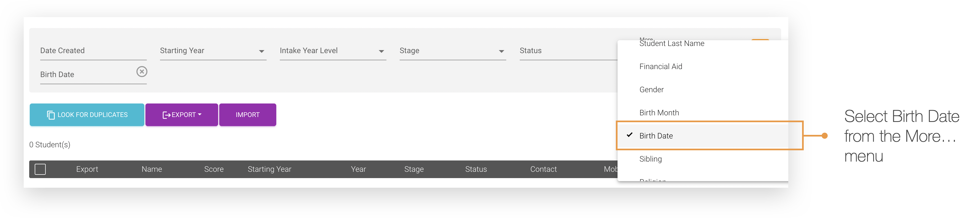Click the Look For Duplicates button
980x218 pixels.
[87, 115]
